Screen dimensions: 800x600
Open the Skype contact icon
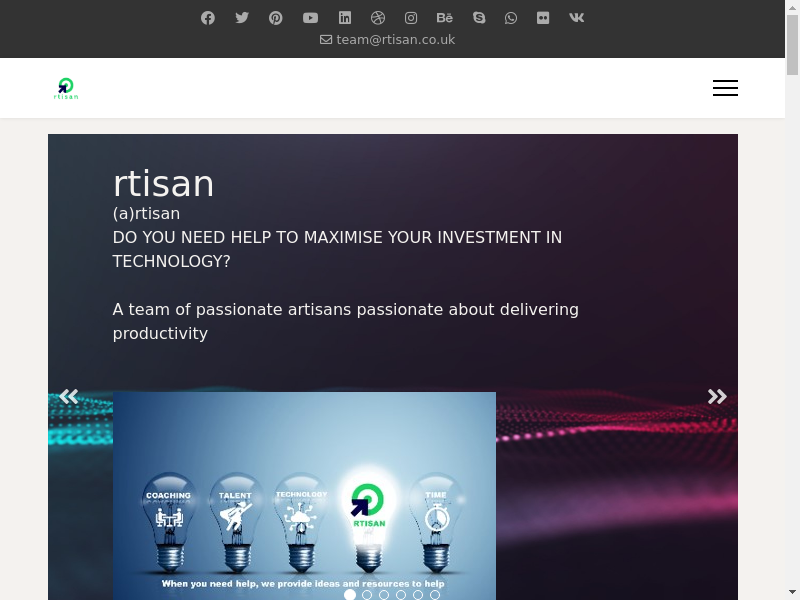[x=479, y=18]
